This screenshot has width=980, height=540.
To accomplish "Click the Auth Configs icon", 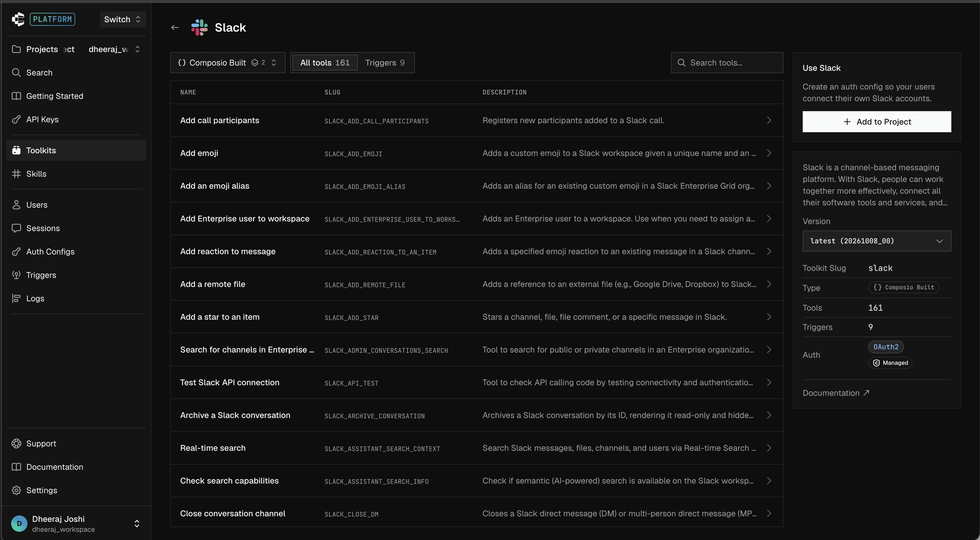I will click(16, 252).
